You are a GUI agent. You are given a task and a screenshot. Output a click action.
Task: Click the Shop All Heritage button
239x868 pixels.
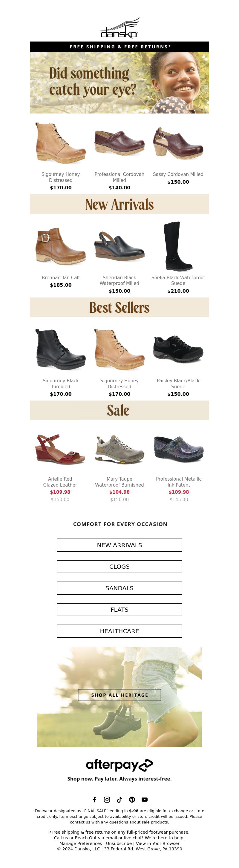(x=119, y=695)
